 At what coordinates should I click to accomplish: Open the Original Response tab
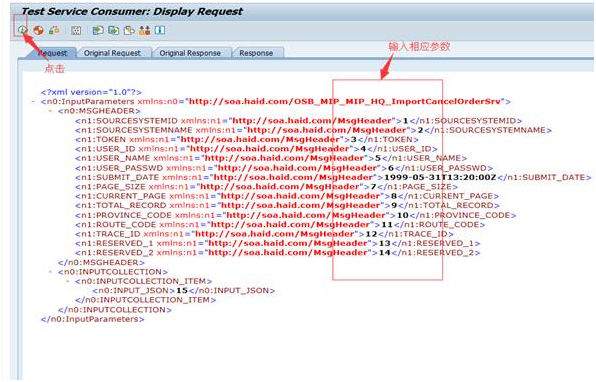[x=190, y=53]
